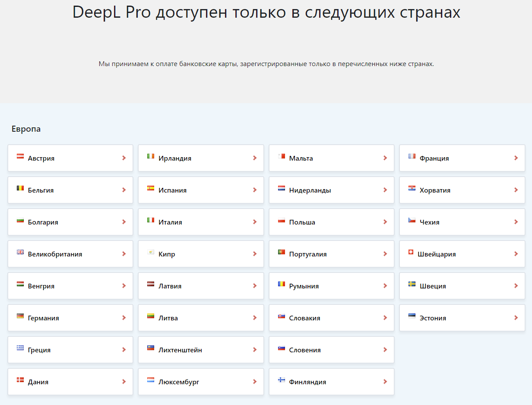532x405 pixels.
Task: Click the Danish flag beside Дания
Action: 20,380
